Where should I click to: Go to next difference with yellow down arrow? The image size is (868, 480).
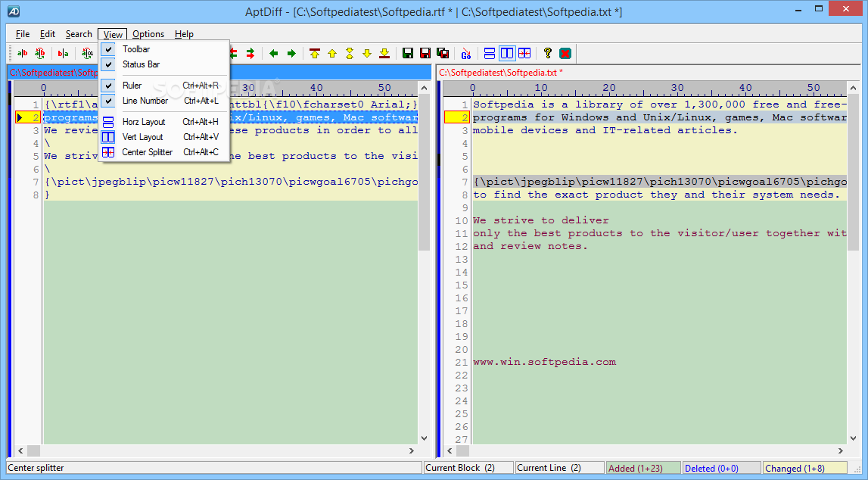pyautogui.click(x=367, y=53)
